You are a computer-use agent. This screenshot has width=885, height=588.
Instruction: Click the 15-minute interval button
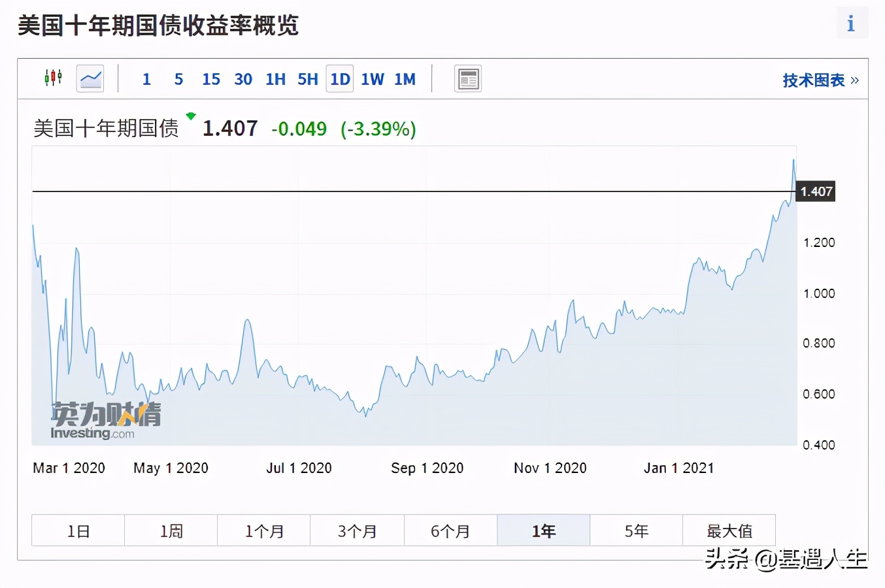210,78
